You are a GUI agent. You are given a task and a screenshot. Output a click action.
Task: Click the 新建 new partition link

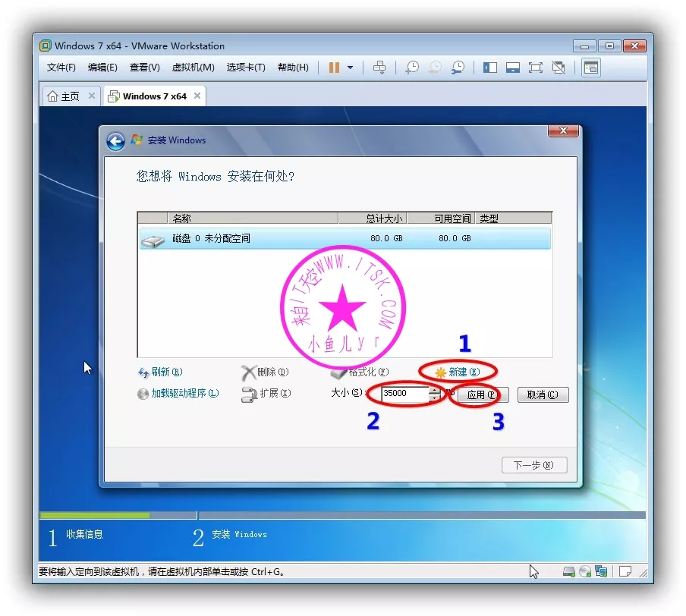click(458, 372)
